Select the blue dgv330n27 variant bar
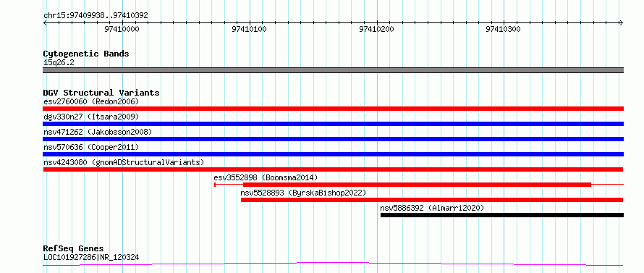This screenshot has width=644, height=273. pyautogui.click(x=334, y=124)
